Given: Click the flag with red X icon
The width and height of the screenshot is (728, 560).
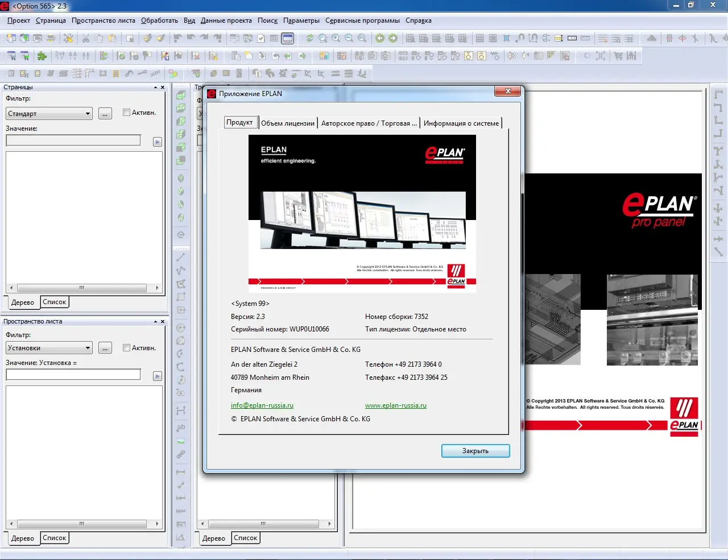Looking at the screenshot, I should [195, 56].
